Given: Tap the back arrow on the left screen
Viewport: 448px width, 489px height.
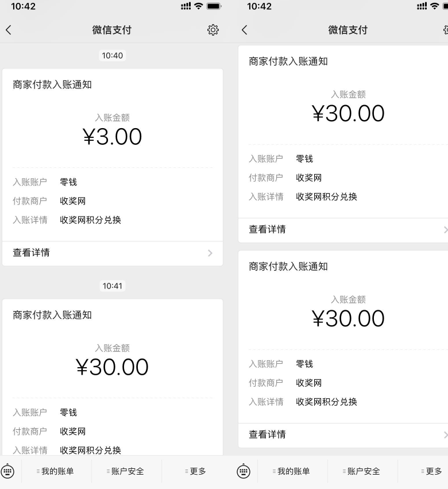Looking at the screenshot, I should coord(9,30).
